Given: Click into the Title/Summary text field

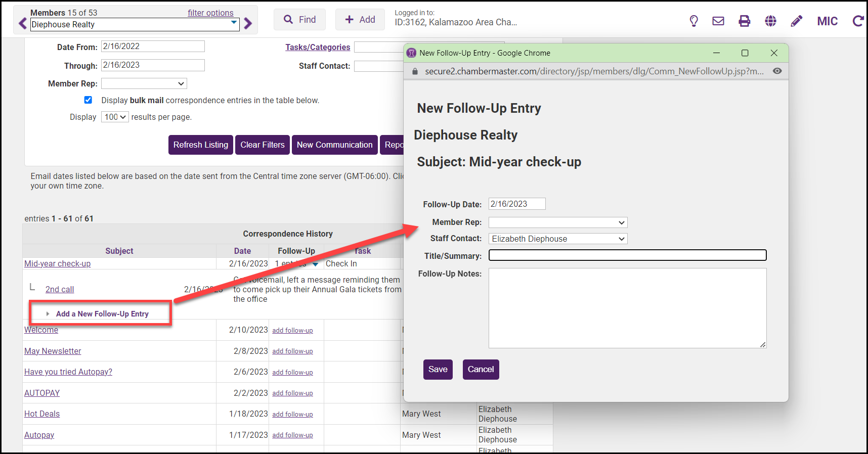Looking at the screenshot, I should [627, 255].
